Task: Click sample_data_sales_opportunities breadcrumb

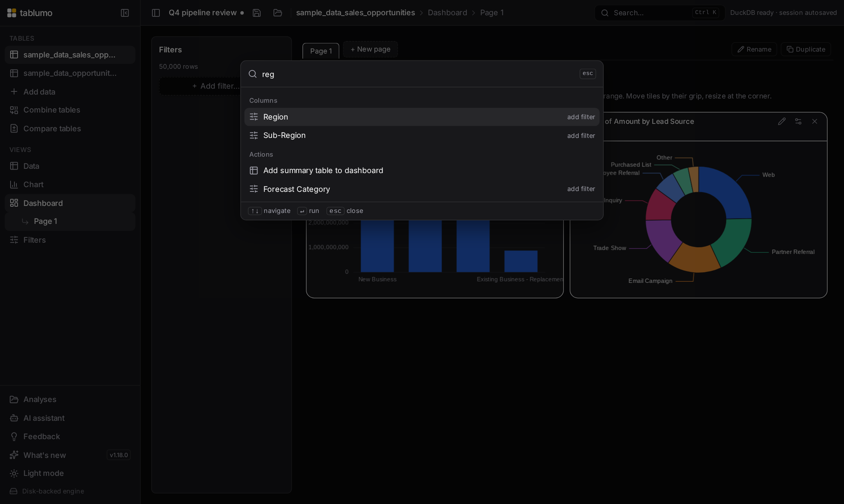Action: [x=356, y=13]
